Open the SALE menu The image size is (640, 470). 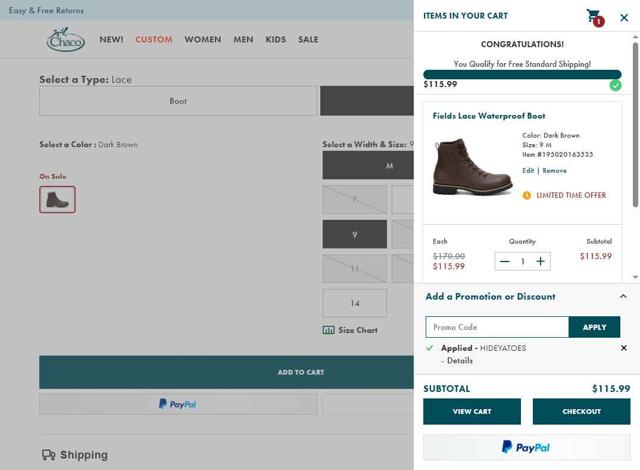(x=308, y=40)
